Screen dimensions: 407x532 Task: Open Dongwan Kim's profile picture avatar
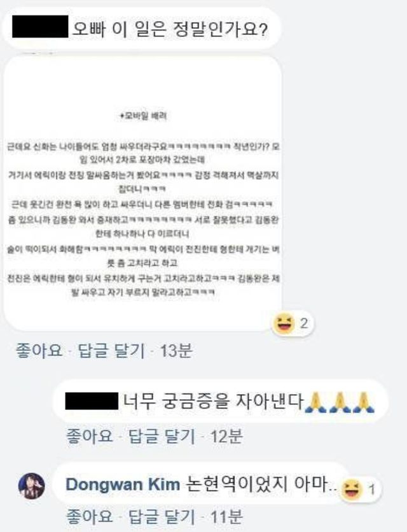click(31, 486)
